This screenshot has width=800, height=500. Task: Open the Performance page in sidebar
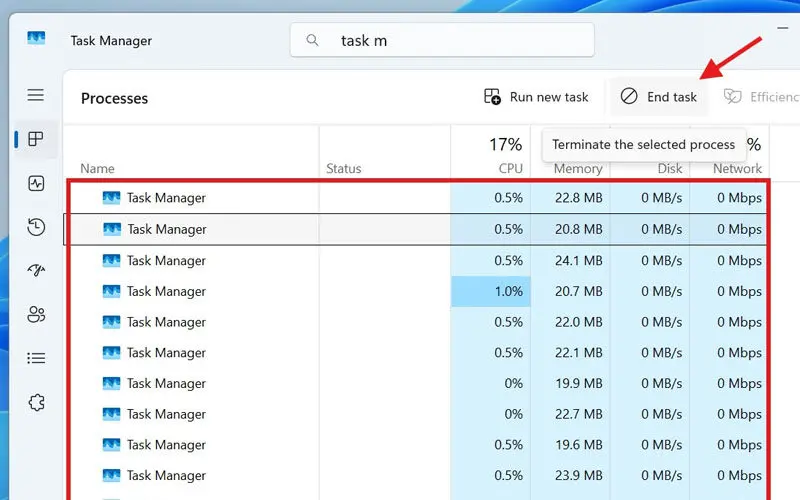pos(36,183)
